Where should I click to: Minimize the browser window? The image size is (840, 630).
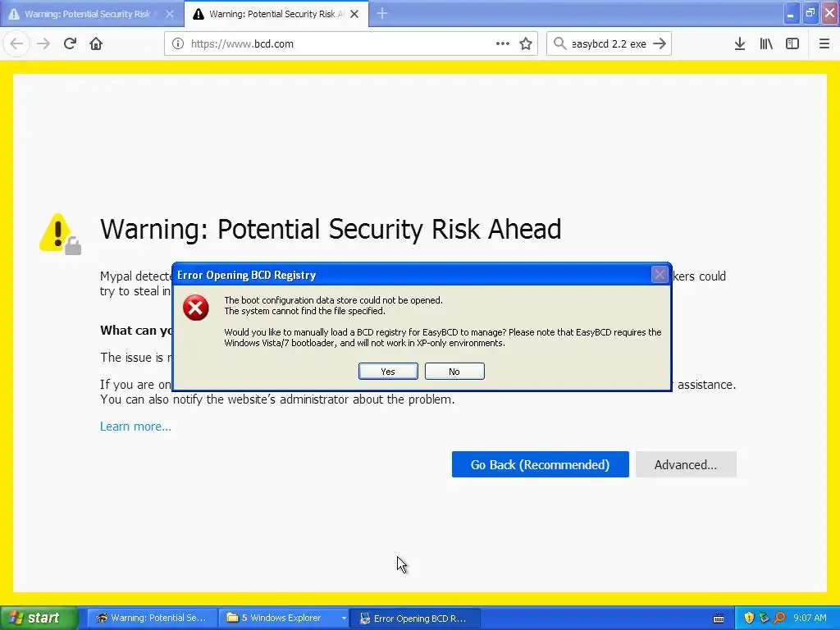pos(791,13)
